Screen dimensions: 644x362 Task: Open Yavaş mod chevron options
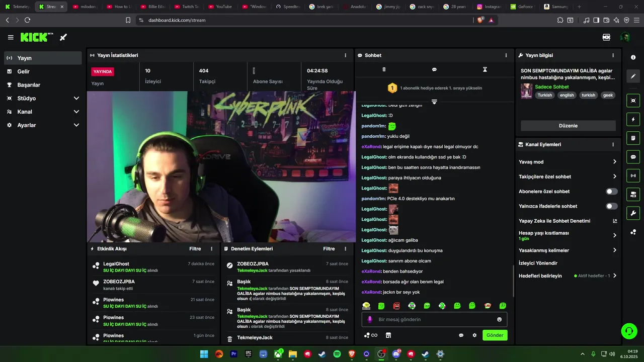pyautogui.click(x=614, y=162)
